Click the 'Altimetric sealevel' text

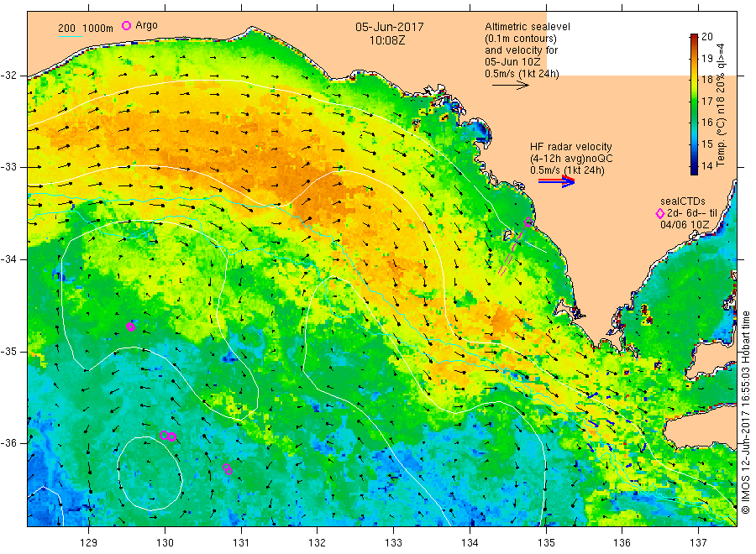point(528,27)
